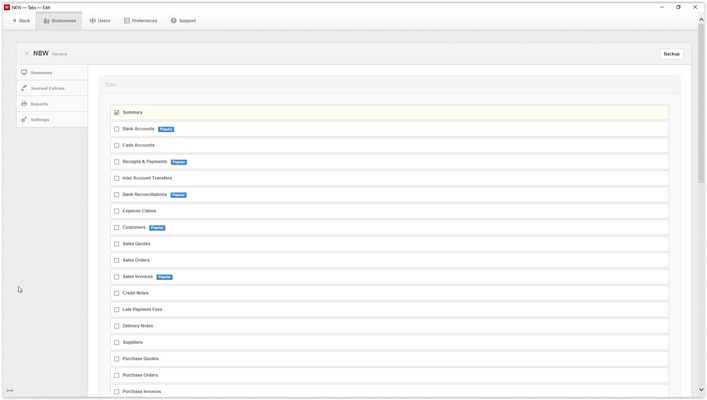Click the scrollbar down arrow

point(701,390)
